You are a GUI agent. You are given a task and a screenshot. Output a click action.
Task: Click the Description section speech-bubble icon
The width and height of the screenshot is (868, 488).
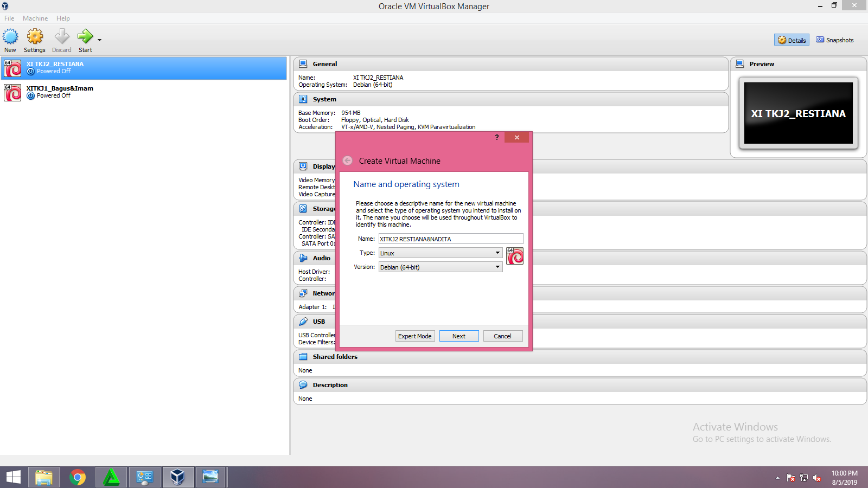pos(303,385)
